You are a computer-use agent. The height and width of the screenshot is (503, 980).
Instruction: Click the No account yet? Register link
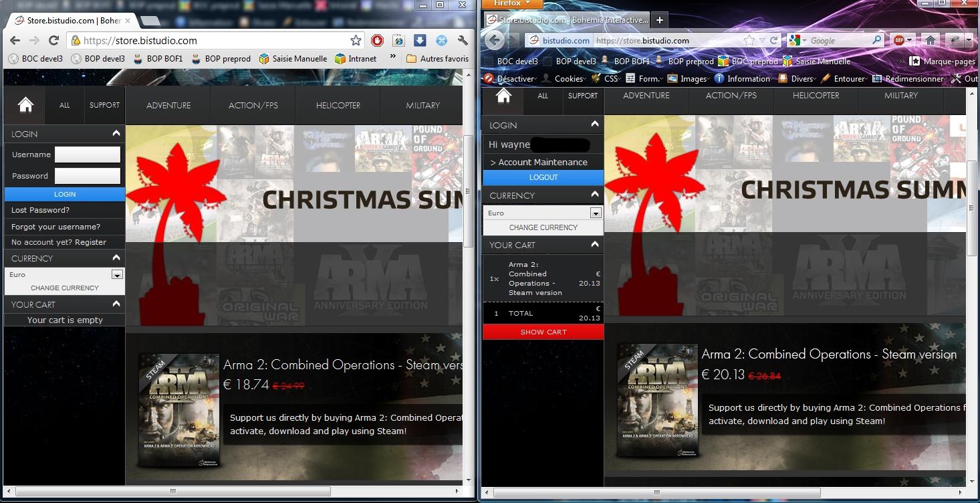pyautogui.click(x=59, y=242)
